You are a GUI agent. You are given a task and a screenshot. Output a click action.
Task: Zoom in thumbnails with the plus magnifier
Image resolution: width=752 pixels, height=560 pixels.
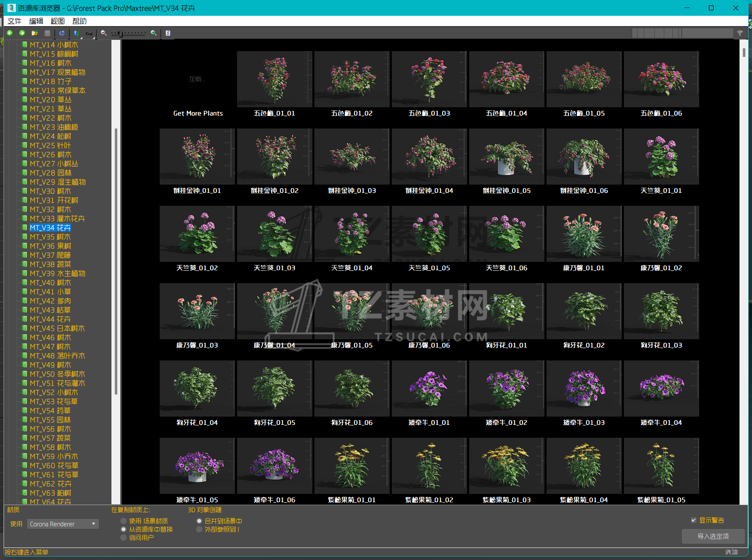point(154,33)
